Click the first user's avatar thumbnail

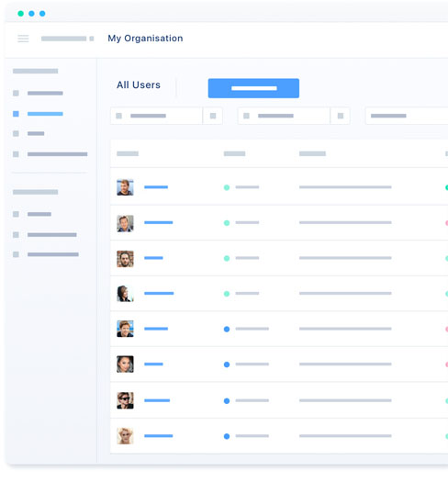(x=125, y=187)
